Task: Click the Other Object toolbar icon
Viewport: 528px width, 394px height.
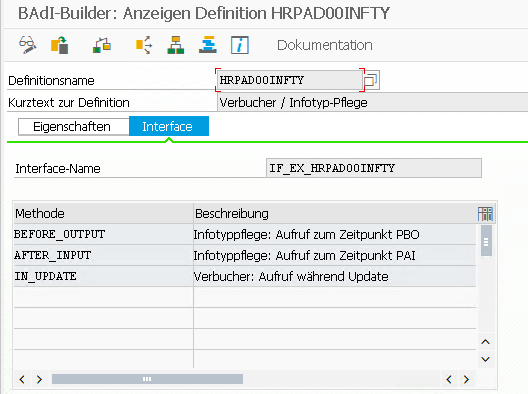Action: 60,45
